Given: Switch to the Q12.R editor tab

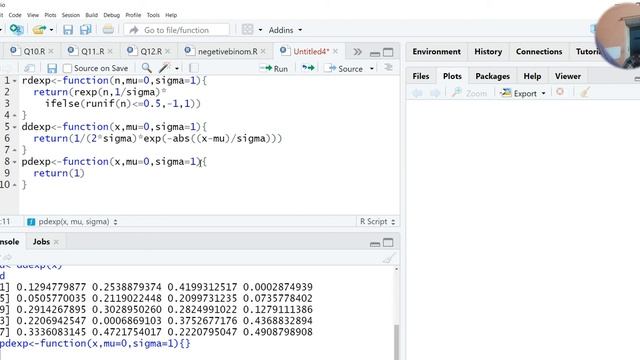Looking at the screenshot, I should click(x=151, y=51).
